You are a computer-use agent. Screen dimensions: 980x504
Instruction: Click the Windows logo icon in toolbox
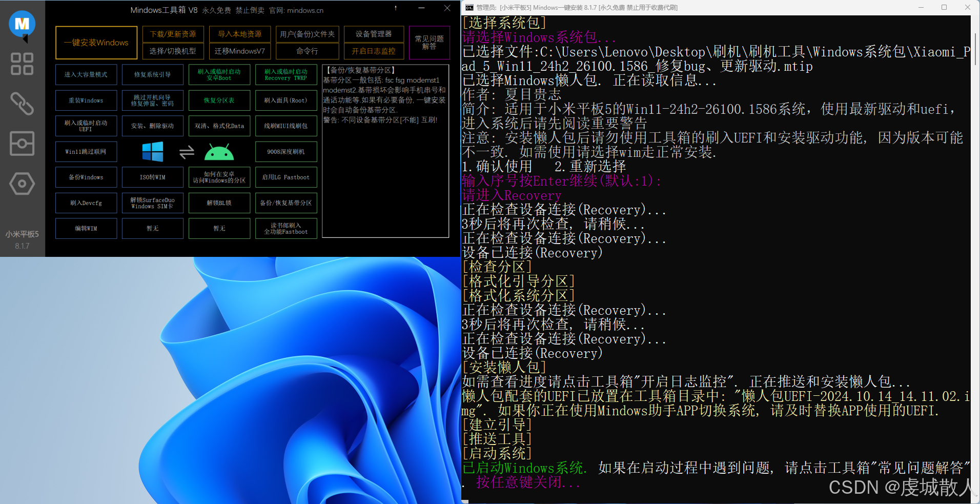point(153,152)
